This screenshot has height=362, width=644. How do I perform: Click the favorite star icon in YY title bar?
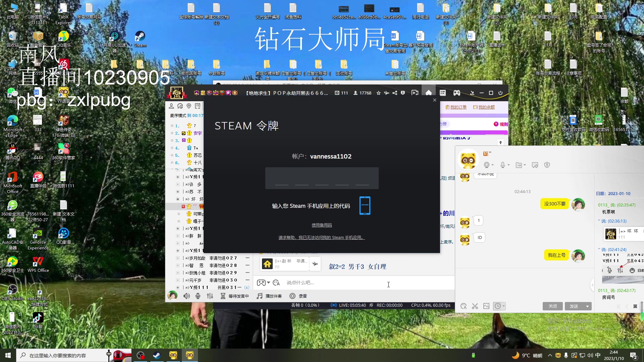tap(379, 93)
